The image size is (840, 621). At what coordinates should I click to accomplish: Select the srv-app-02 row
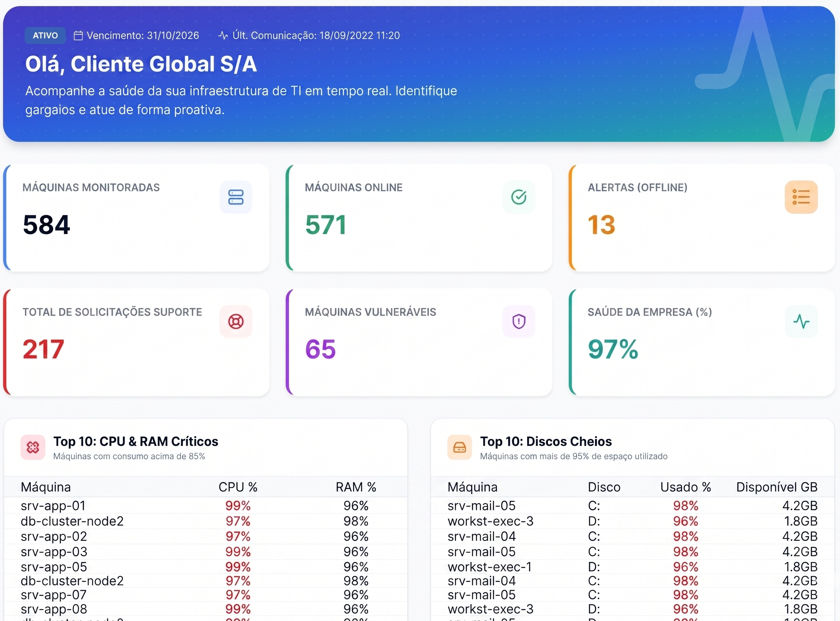click(x=206, y=537)
